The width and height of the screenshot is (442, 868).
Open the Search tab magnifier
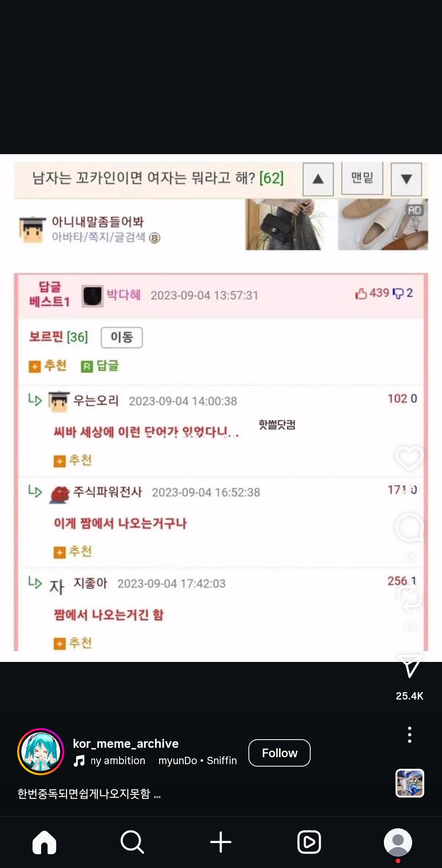click(x=132, y=842)
